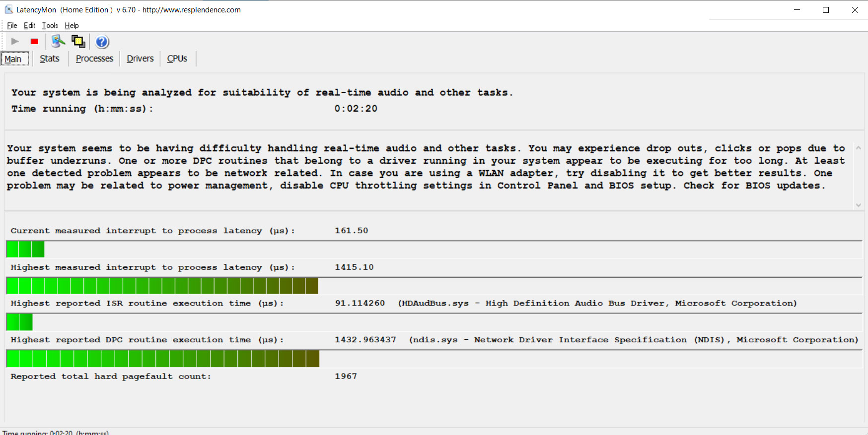This screenshot has width=868, height=435.
Task: Select the pagefault count 1967
Action: tap(346, 376)
